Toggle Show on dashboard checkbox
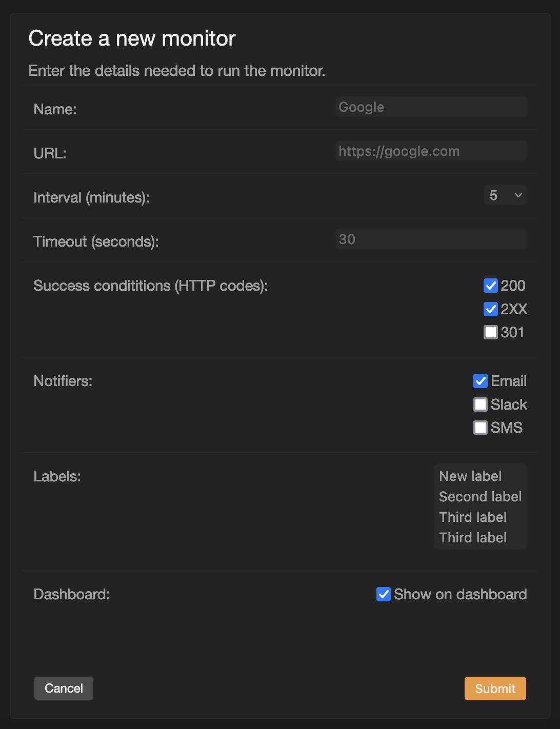This screenshot has width=560, height=729. tap(384, 594)
